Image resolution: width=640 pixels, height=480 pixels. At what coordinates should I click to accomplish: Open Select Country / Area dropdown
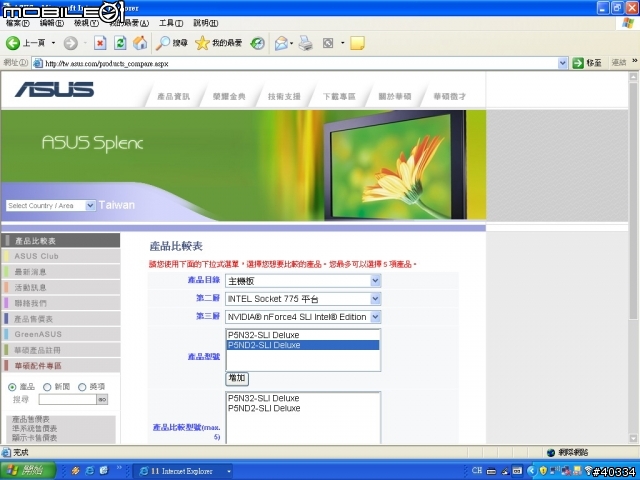(x=51, y=205)
